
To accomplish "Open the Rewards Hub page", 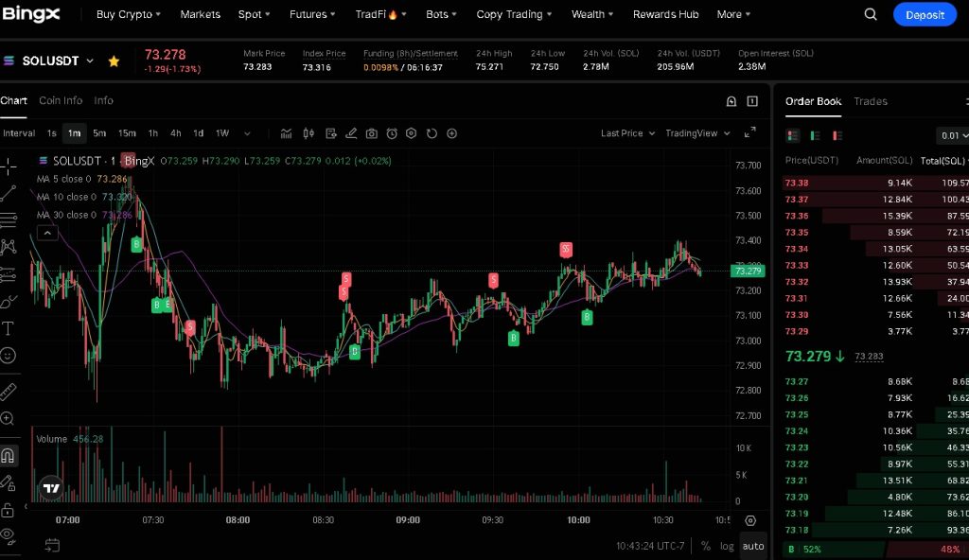I will (x=665, y=14).
